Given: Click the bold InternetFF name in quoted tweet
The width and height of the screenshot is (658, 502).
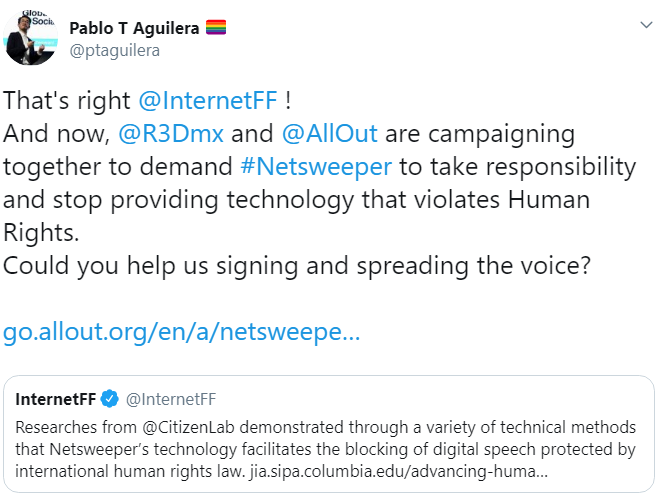Looking at the screenshot, I should [56, 399].
